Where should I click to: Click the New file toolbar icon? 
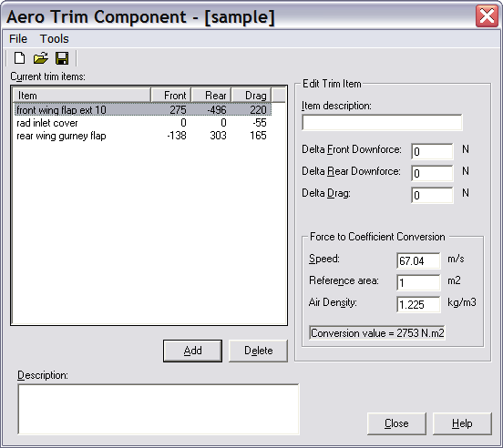[19, 58]
